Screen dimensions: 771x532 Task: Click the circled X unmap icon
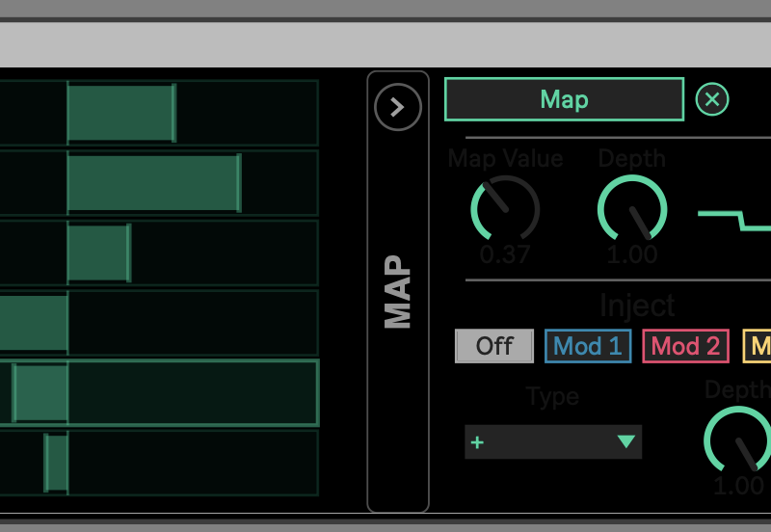click(712, 99)
